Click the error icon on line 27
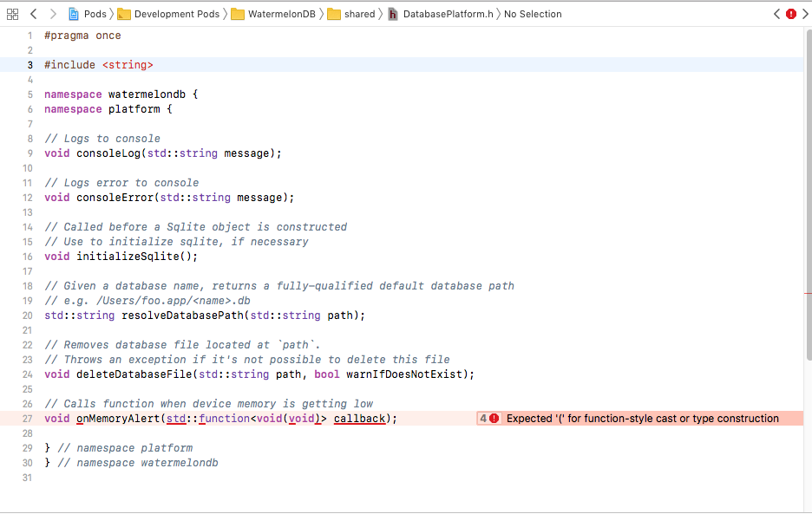The image size is (812, 514). coord(494,419)
